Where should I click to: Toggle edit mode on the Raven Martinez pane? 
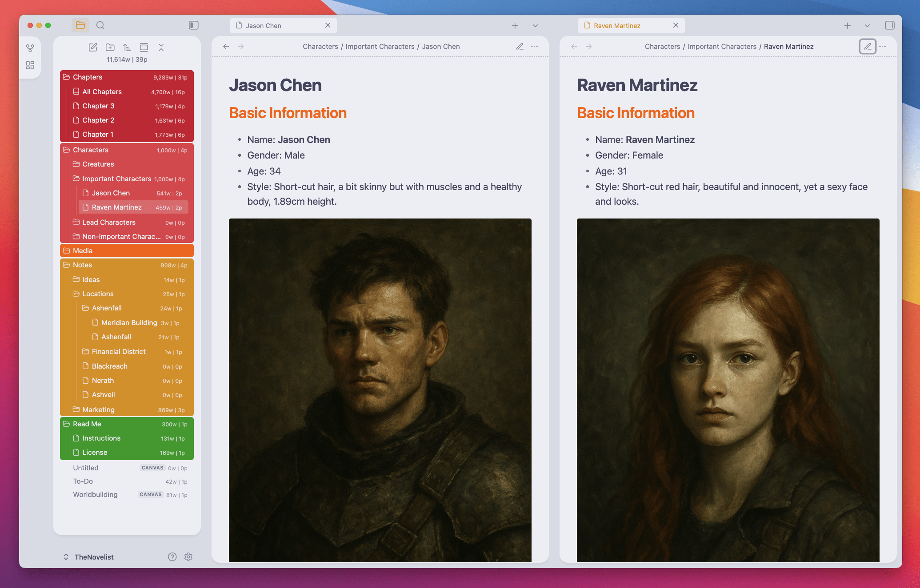pyautogui.click(x=867, y=46)
